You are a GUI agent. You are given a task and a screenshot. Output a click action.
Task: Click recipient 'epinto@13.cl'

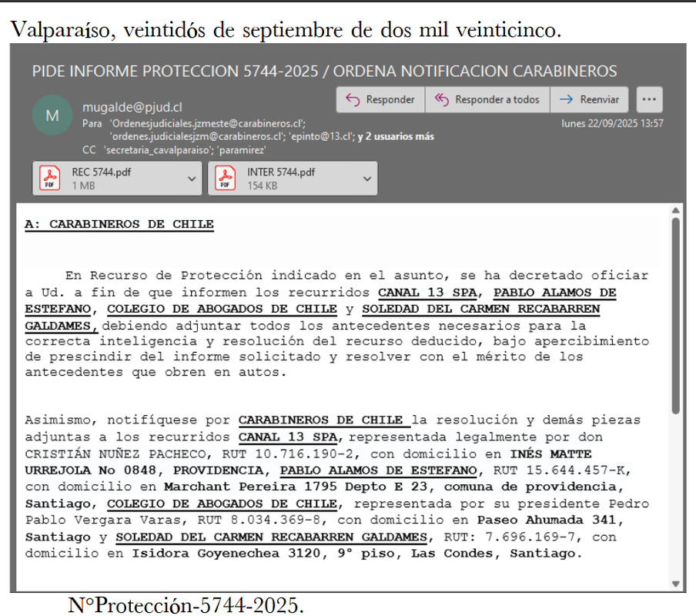point(321,137)
